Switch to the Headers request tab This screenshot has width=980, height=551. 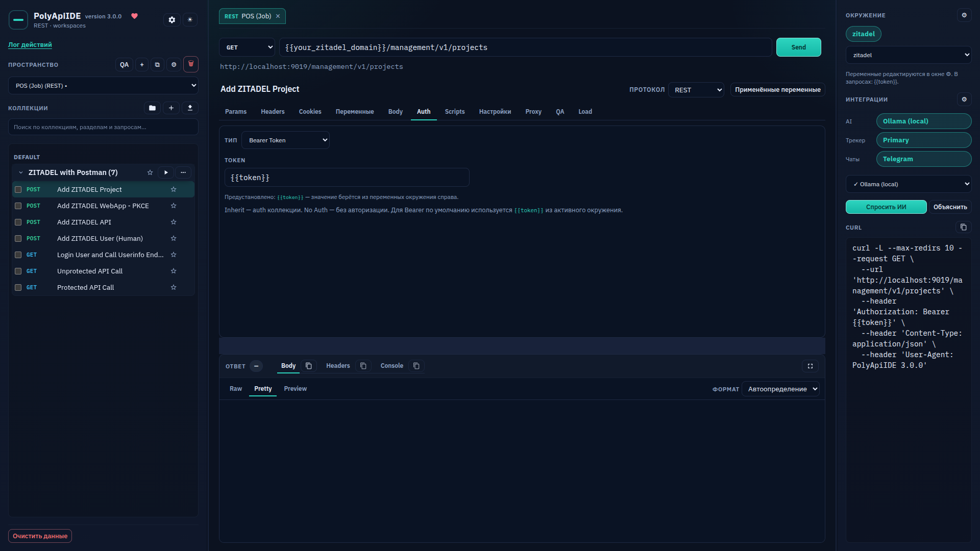[x=273, y=112]
